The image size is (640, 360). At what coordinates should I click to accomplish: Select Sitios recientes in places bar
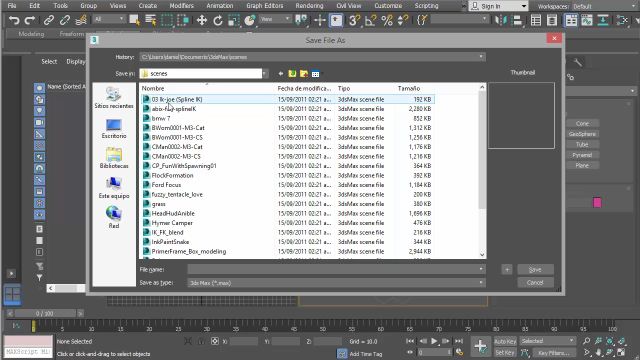click(x=114, y=98)
